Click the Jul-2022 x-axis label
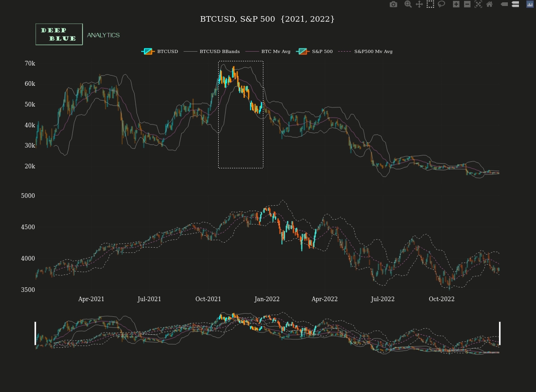Image resolution: width=536 pixels, height=392 pixels. 382,299
